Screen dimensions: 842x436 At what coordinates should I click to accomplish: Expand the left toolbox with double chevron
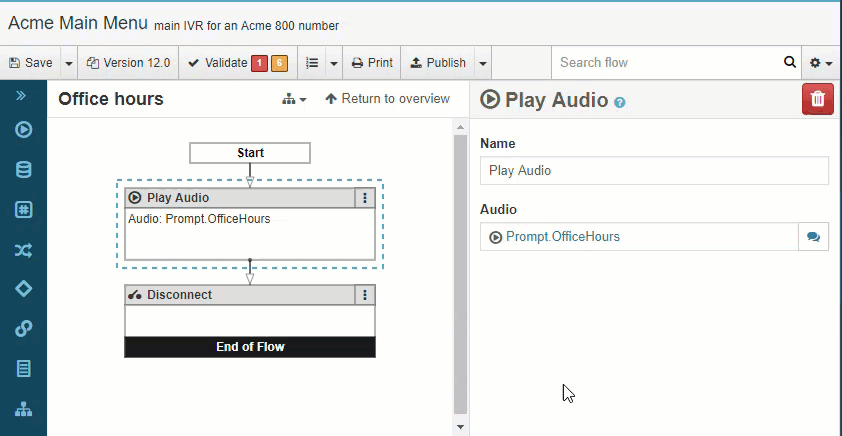(x=21, y=96)
